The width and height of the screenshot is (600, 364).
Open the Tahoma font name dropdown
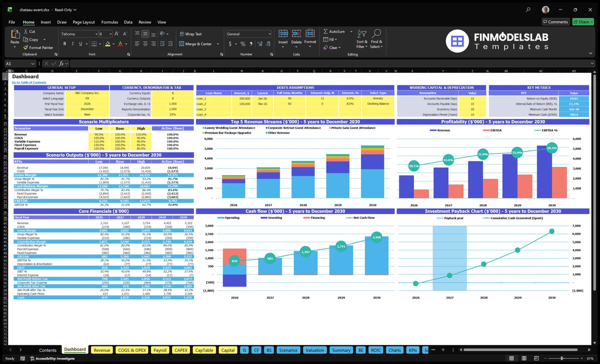(95, 34)
